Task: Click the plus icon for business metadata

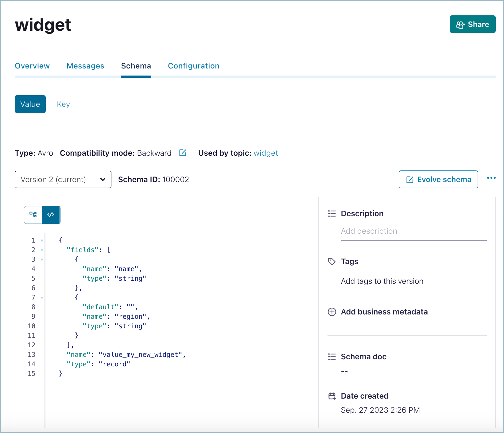Action: click(332, 312)
